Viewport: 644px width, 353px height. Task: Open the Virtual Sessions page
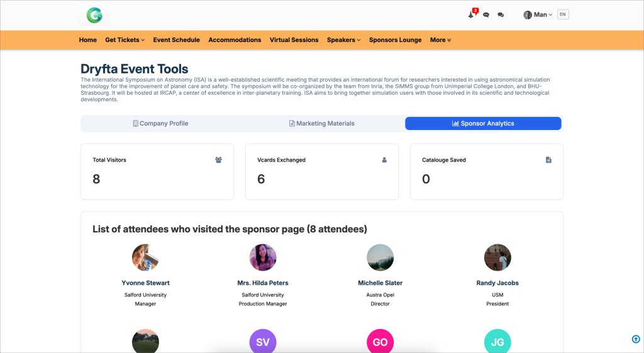(x=294, y=40)
